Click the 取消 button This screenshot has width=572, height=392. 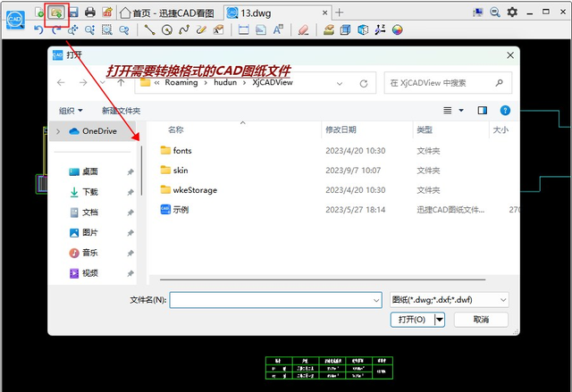tap(481, 320)
